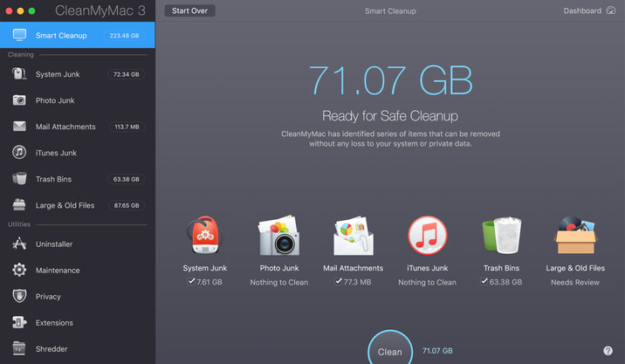Open Uninstaller utility in sidebar
This screenshot has width=625, height=364.
click(78, 244)
